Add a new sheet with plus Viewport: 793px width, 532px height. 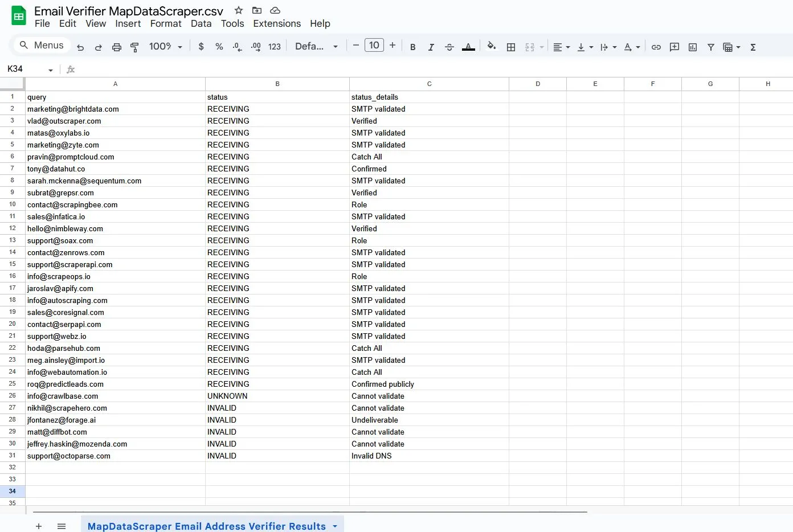click(39, 526)
